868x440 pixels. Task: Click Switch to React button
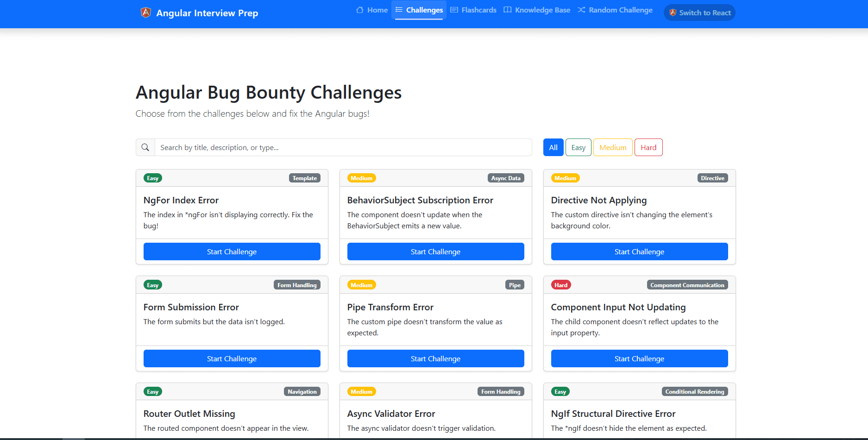(699, 13)
